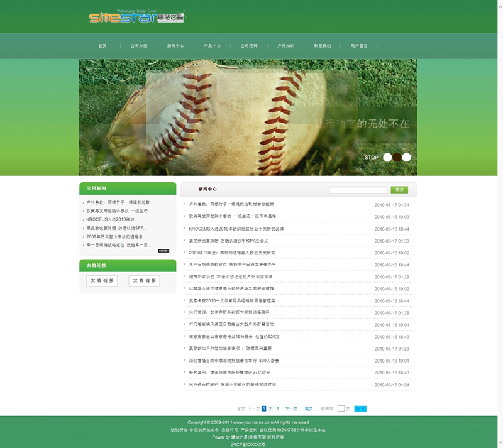Select the first white banner slide dot
The image size is (503, 448).
pyautogui.click(x=387, y=157)
